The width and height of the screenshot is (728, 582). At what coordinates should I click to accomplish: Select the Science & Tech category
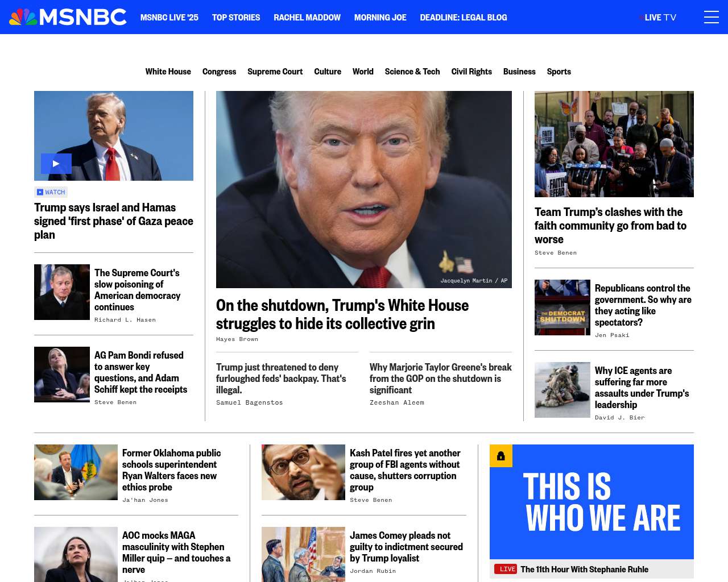pyautogui.click(x=412, y=72)
